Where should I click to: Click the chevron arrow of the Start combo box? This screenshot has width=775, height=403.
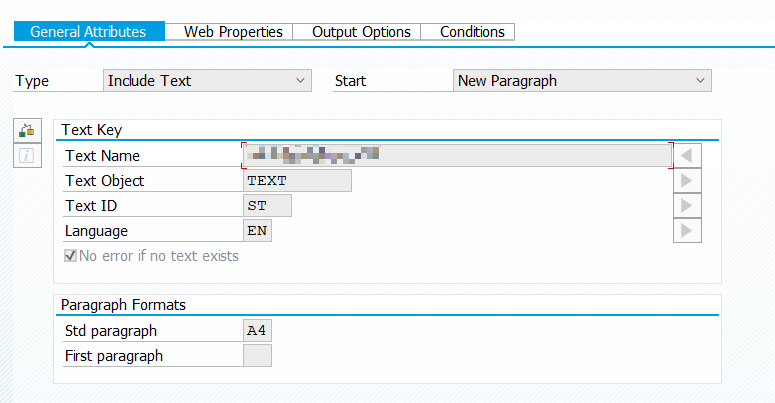coord(700,81)
